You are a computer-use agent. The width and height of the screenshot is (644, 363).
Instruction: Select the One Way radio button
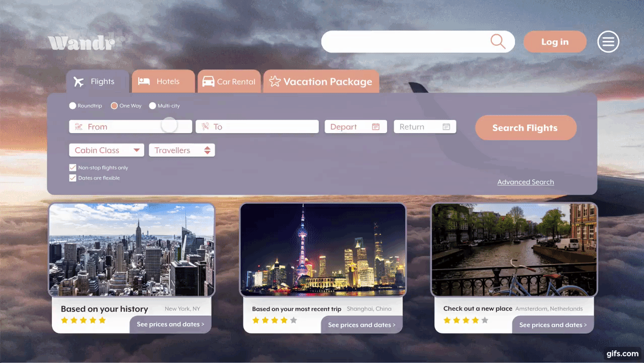114,106
